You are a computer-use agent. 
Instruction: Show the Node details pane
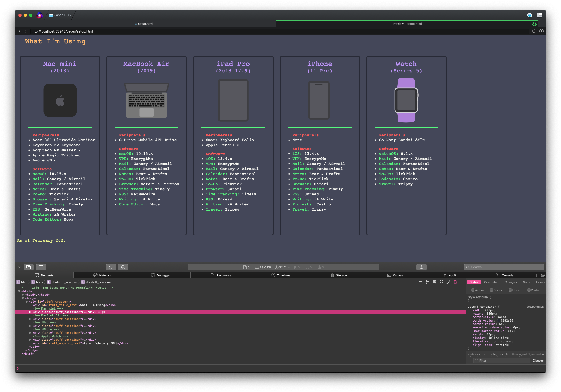(526, 282)
